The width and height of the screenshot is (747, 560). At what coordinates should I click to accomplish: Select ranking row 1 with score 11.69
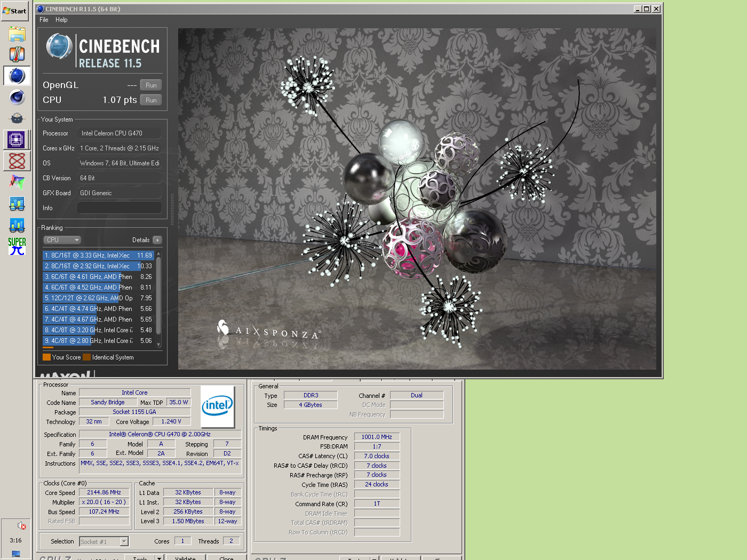tap(99, 255)
